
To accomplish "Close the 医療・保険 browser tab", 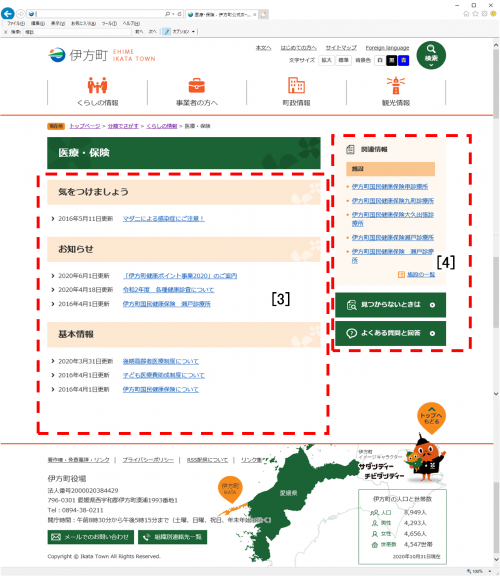I will (x=255, y=15).
